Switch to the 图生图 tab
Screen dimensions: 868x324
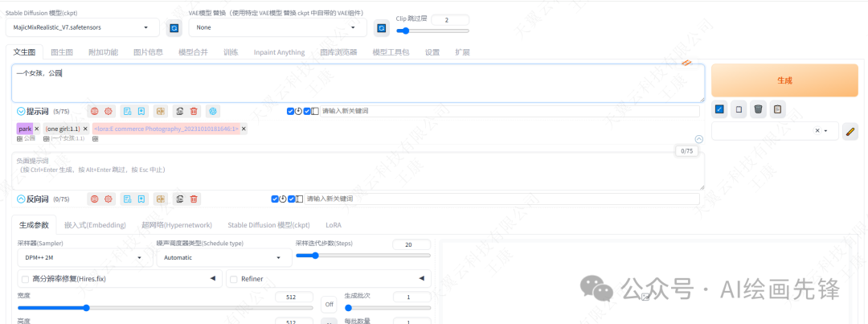point(62,52)
